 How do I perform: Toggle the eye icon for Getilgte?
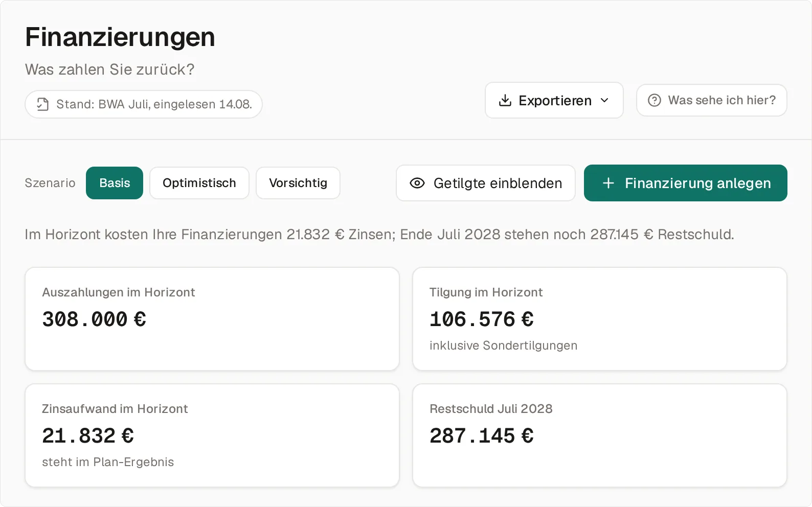(417, 183)
